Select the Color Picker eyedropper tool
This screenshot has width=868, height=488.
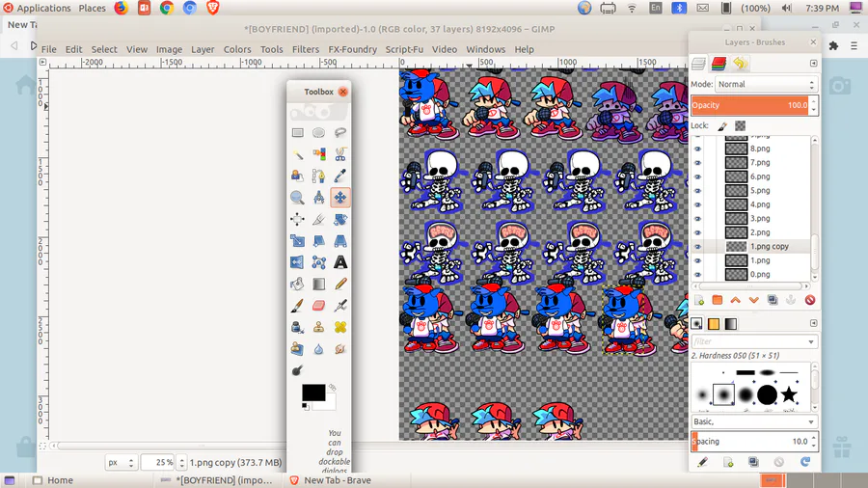[x=339, y=176]
